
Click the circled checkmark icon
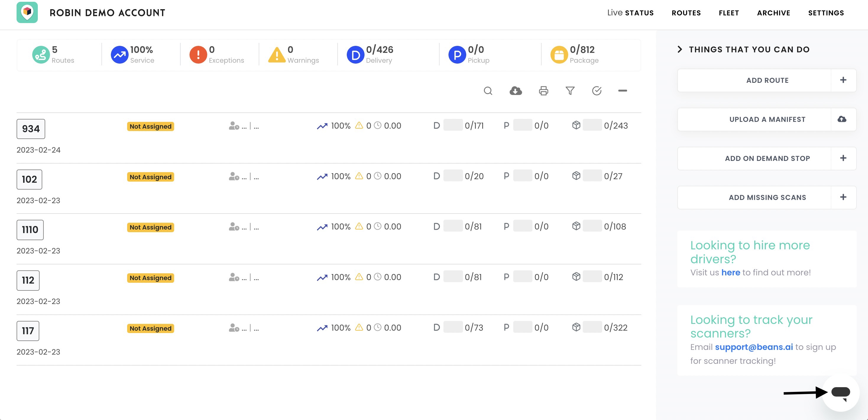(596, 91)
